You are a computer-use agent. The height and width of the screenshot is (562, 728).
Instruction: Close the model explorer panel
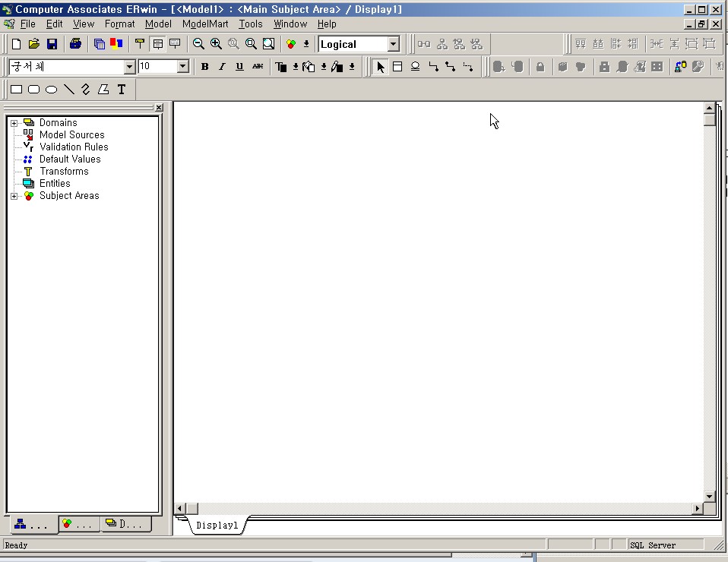coord(159,107)
